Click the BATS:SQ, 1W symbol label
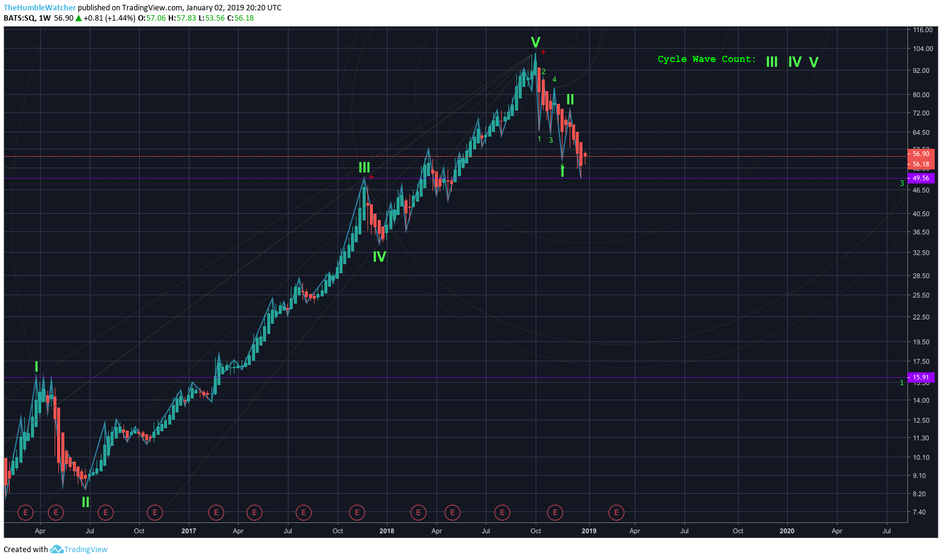The height and width of the screenshot is (560, 942). click(x=27, y=18)
